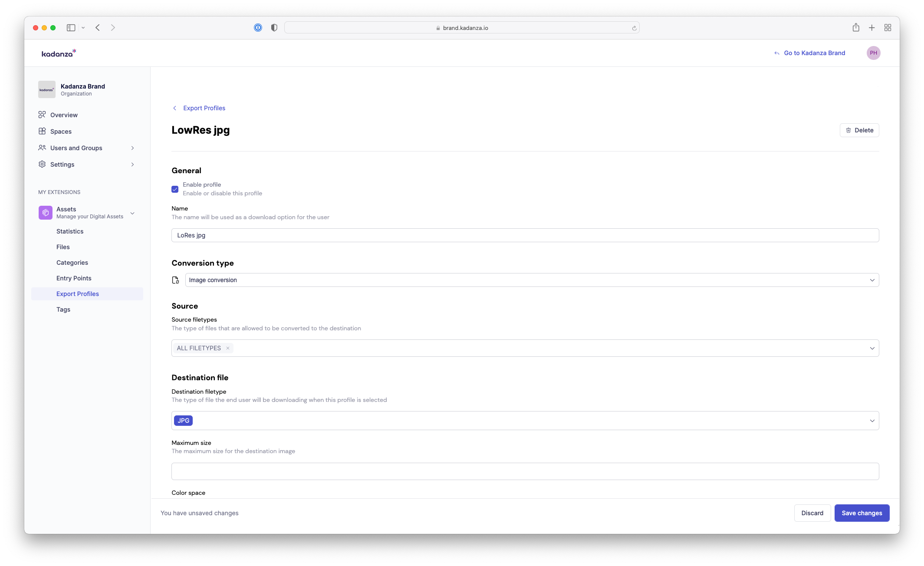Open the Conversion type dropdown
Image resolution: width=924 pixels, height=566 pixels.
tap(532, 280)
